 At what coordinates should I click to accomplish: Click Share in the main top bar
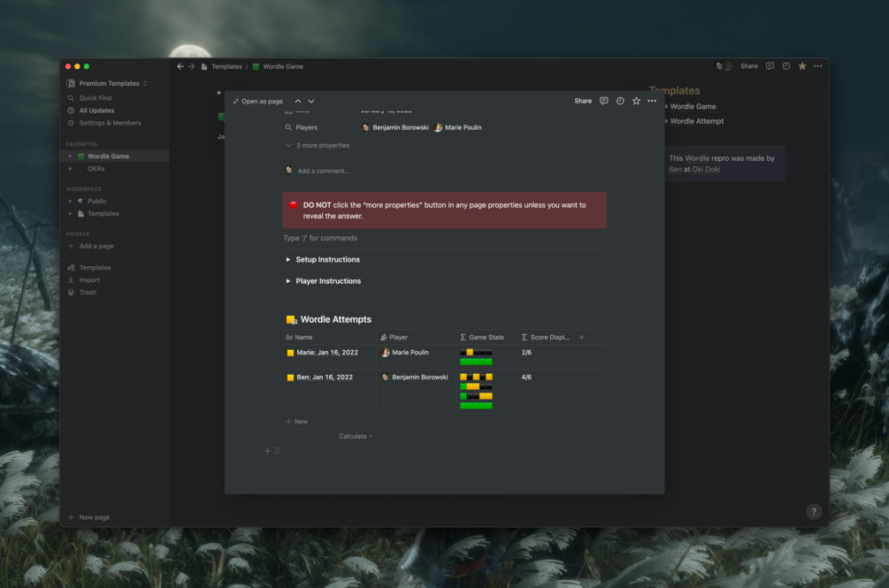(x=749, y=66)
